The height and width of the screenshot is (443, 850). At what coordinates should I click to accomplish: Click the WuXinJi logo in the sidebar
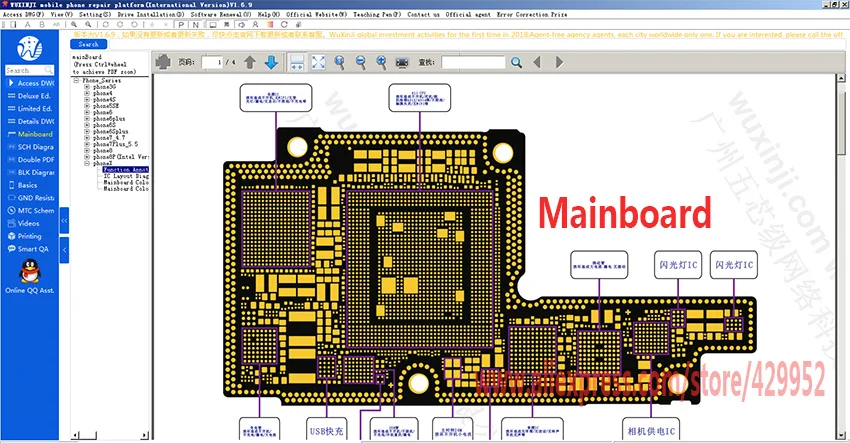click(29, 48)
